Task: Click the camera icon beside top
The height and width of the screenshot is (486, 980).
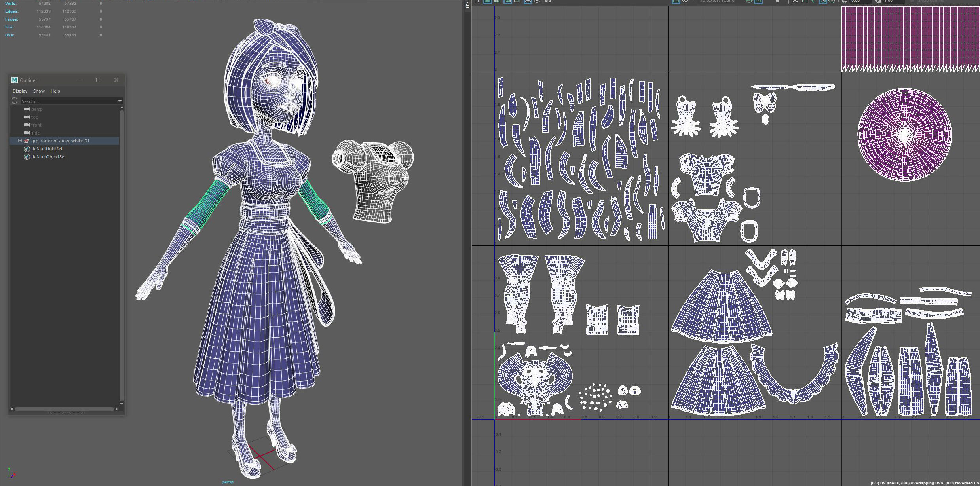Action: coord(27,117)
